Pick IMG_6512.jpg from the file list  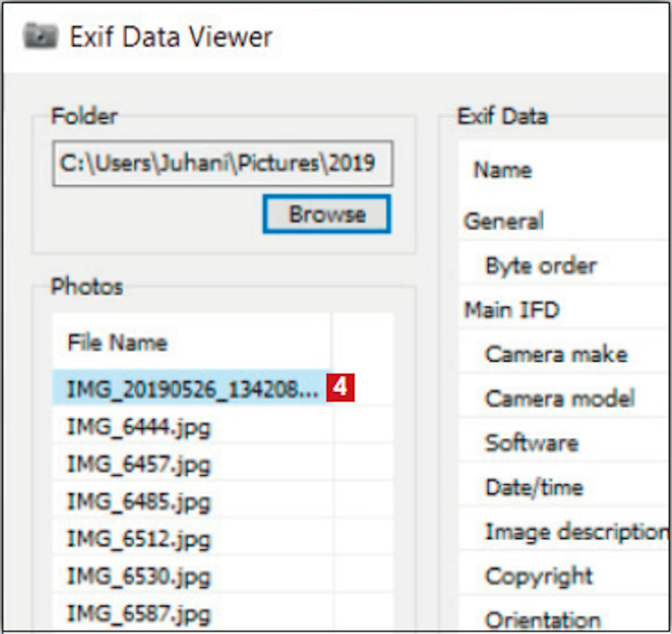click(138, 539)
